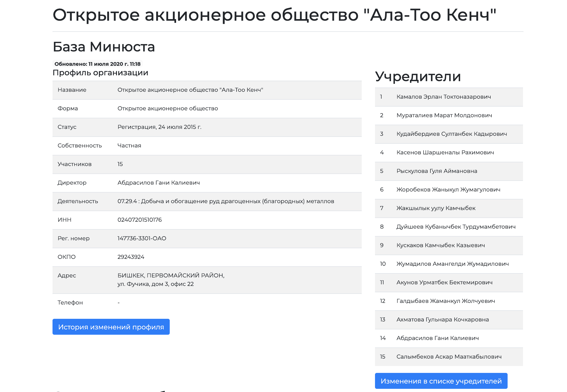Select founder Камалов Эрлан Токтоназарович
Screen dimensions: 567x392
pyautogui.click(x=443, y=97)
